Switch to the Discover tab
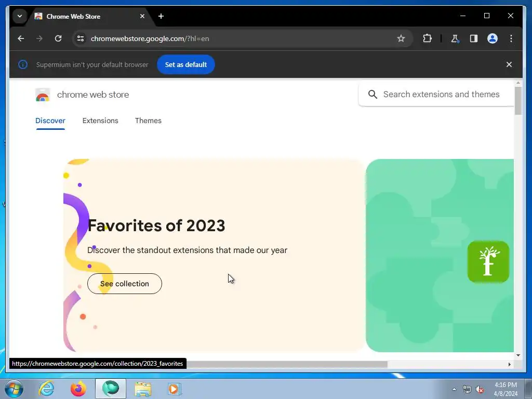Image resolution: width=532 pixels, height=399 pixels. (50, 121)
